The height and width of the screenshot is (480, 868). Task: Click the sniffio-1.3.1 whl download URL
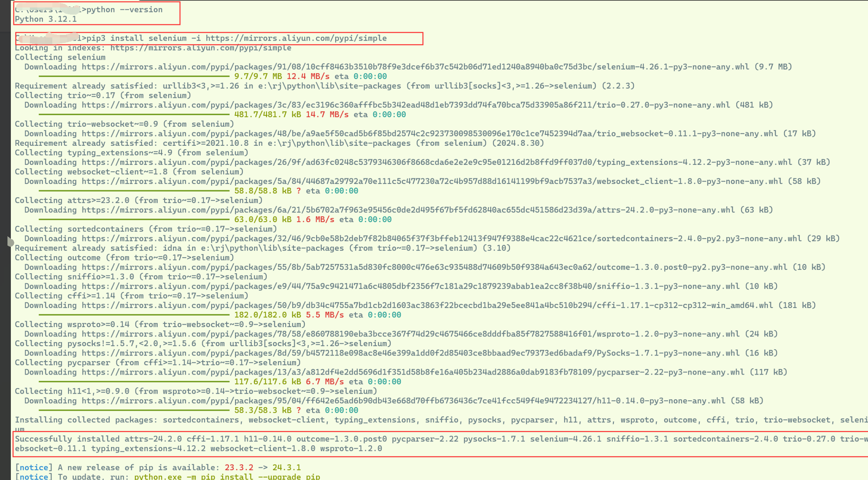coord(411,286)
